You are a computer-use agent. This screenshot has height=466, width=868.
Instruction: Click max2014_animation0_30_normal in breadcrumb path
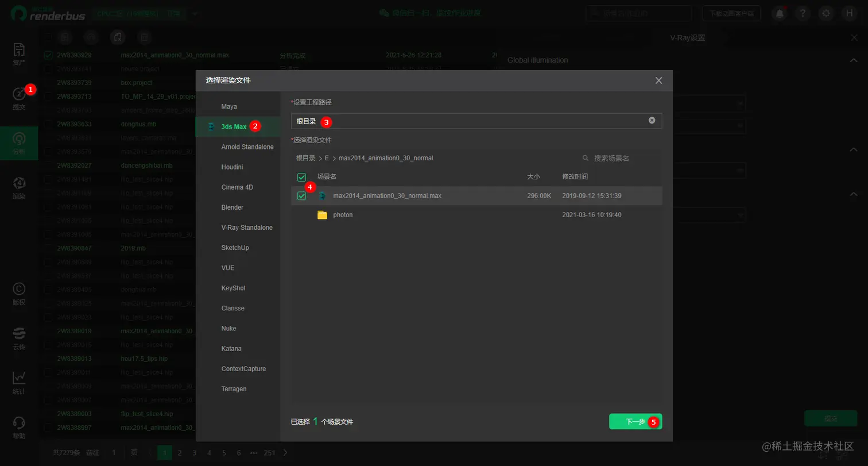[386, 158]
